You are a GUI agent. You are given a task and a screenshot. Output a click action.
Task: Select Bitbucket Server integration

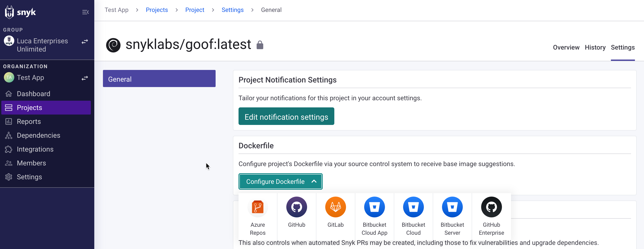(x=452, y=216)
